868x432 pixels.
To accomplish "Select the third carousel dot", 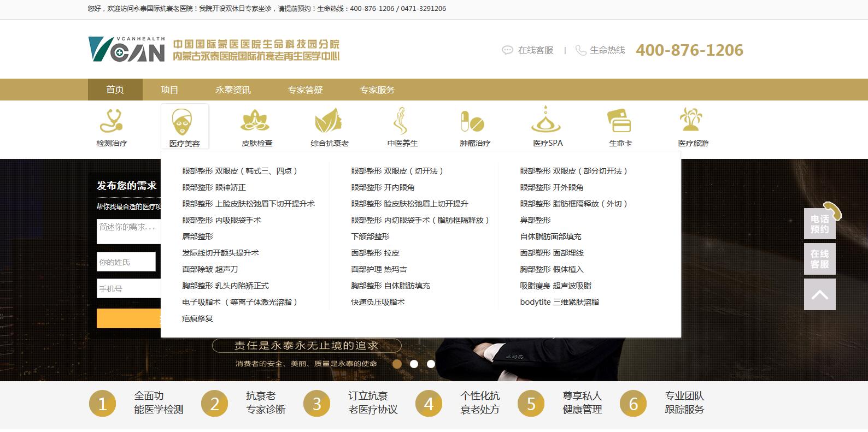I will point(431,364).
